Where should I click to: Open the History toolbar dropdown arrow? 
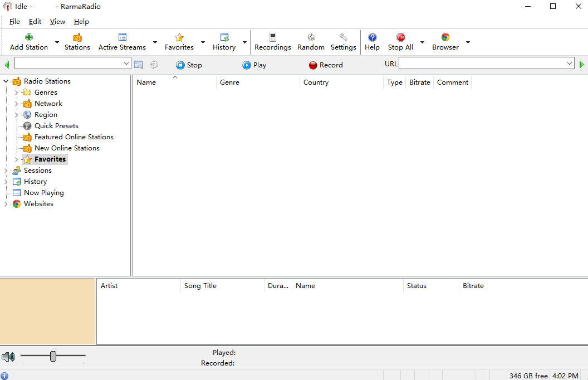pos(244,42)
